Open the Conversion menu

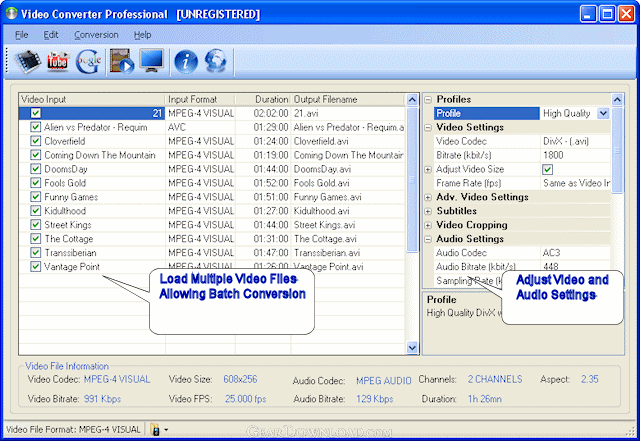(96, 35)
